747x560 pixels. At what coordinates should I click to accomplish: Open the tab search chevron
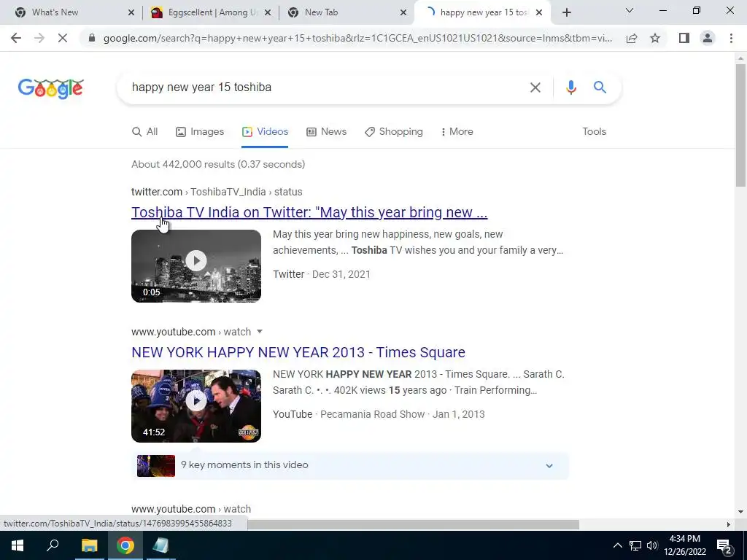[x=630, y=10]
